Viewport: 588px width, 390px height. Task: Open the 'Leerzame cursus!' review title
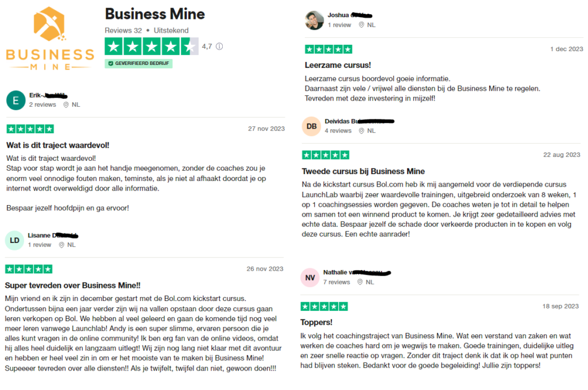(x=338, y=65)
